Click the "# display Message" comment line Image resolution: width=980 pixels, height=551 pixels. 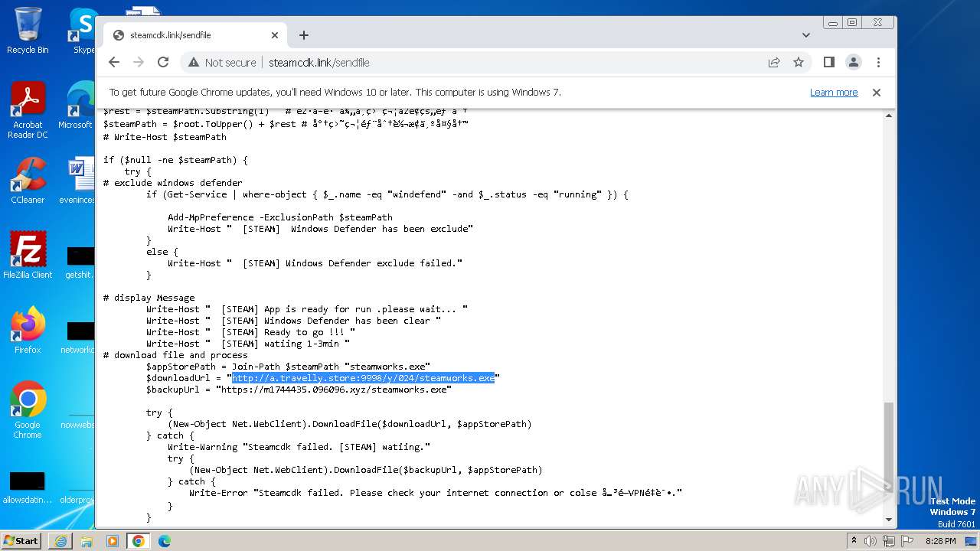pyautogui.click(x=149, y=298)
